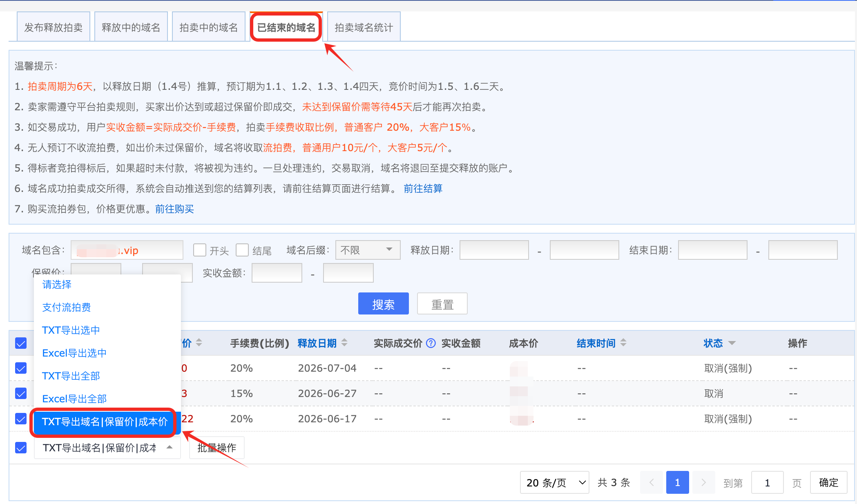Image resolution: width=857 pixels, height=504 pixels.
Task: Click the 15% fee cell
Action: click(241, 393)
